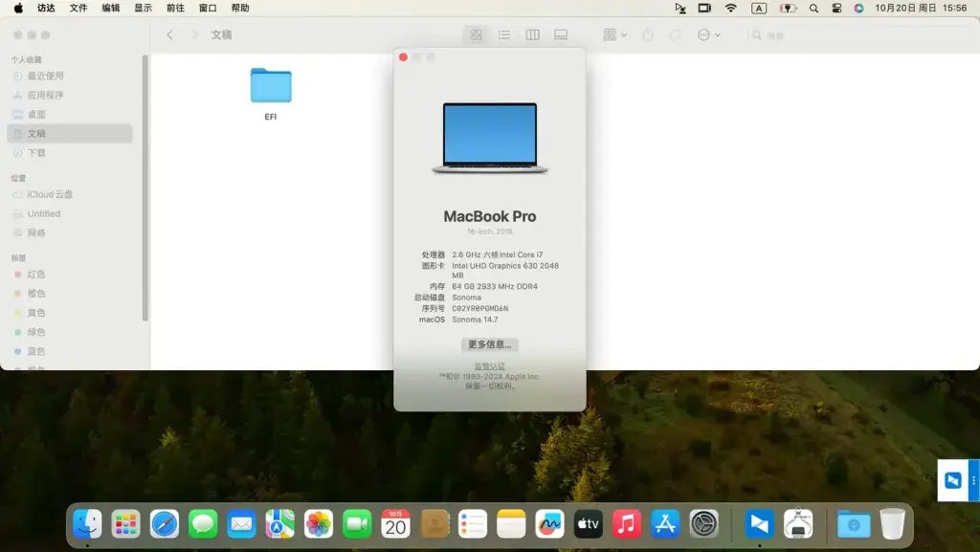The image size is (980, 552).
Task: Open Control Center from menu bar
Action: 836,8
